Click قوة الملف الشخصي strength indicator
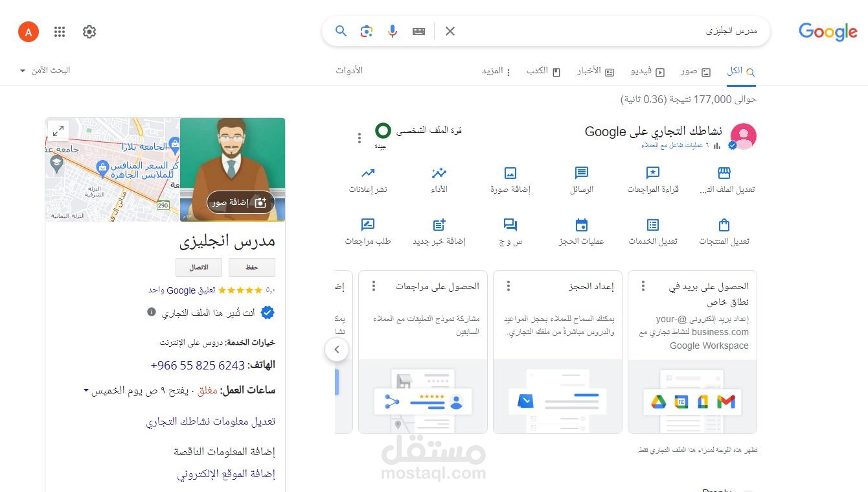 click(x=418, y=136)
